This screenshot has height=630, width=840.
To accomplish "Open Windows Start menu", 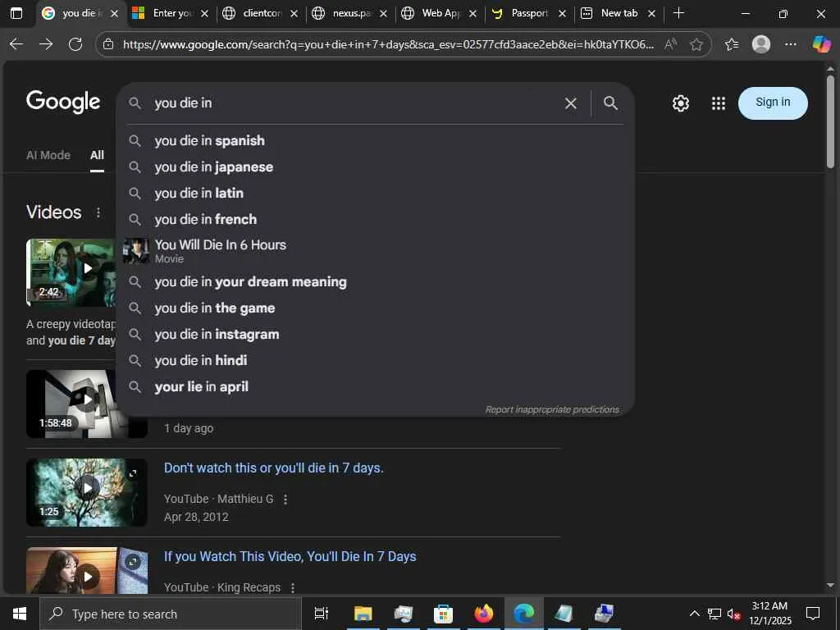I will [20, 614].
